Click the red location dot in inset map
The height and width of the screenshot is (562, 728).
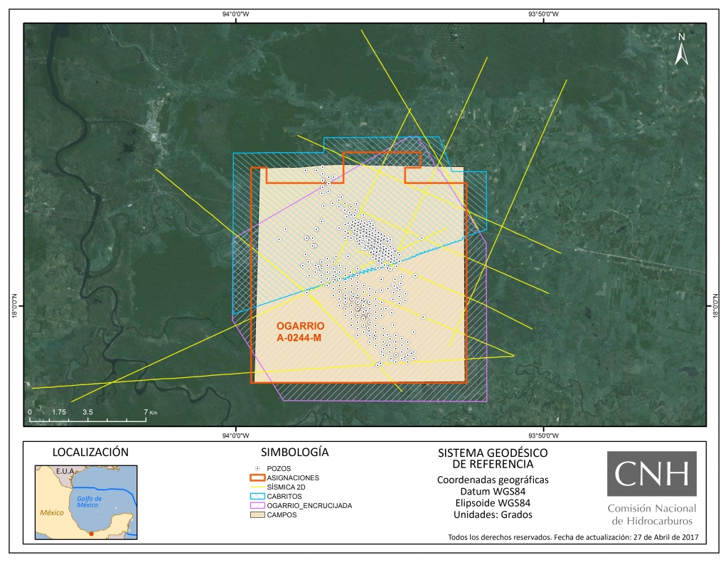pyautogui.click(x=90, y=532)
